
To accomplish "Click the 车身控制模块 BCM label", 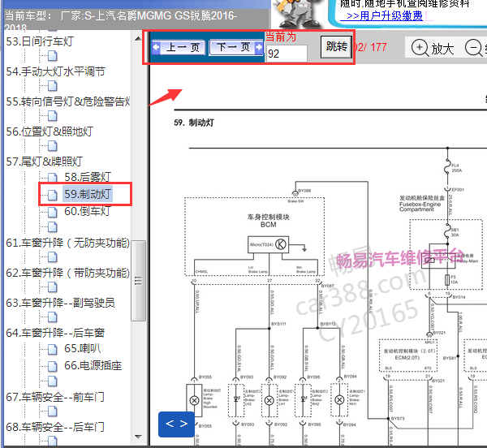I will (269, 221).
